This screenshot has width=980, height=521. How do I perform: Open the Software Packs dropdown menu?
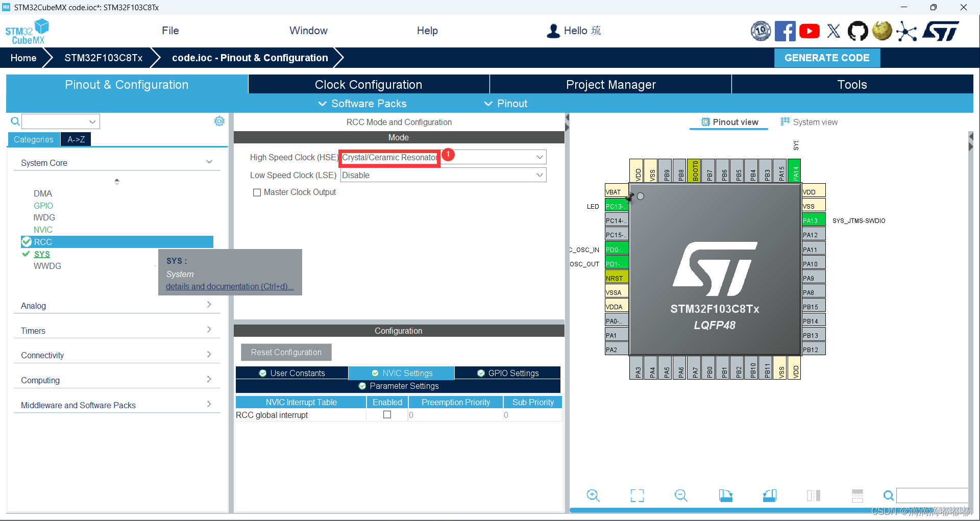point(362,104)
